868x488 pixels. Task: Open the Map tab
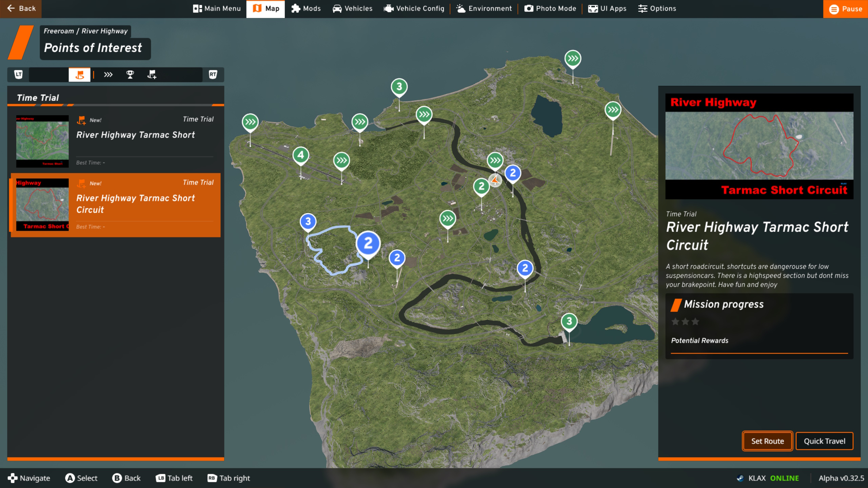coord(265,8)
